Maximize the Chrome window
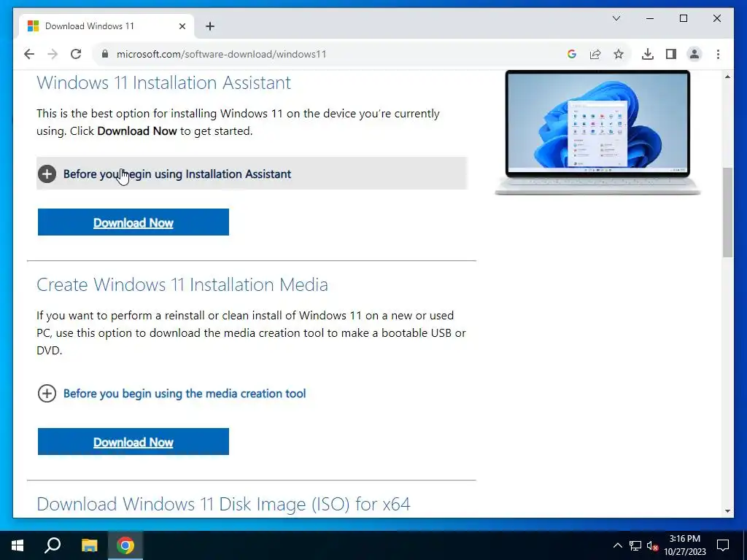The image size is (747, 560). point(683,18)
